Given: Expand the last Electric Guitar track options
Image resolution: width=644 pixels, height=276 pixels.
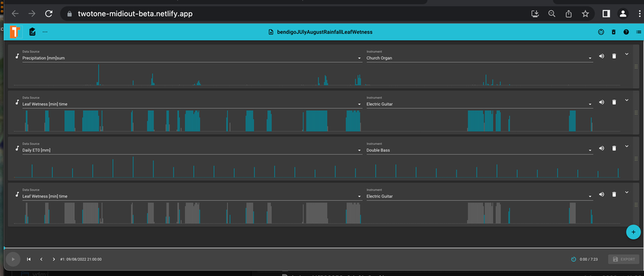Looking at the screenshot, I should [627, 192].
